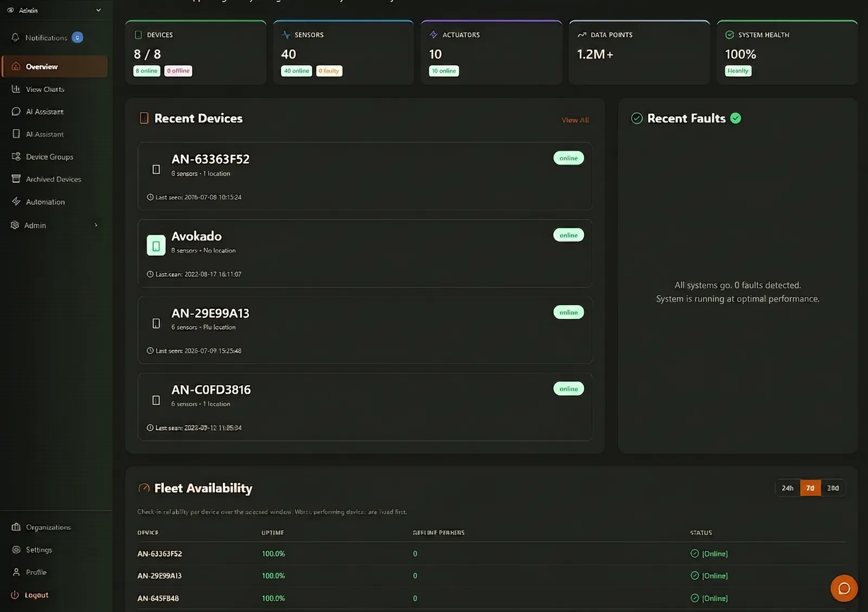The height and width of the screenshot is (612, 868).
Task: Click the Admin gear icon in sidebar
Action: 15,225
